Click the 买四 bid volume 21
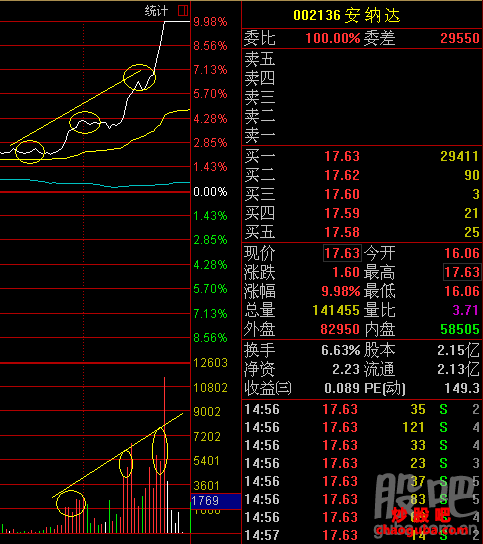 (x=472, y=213)
